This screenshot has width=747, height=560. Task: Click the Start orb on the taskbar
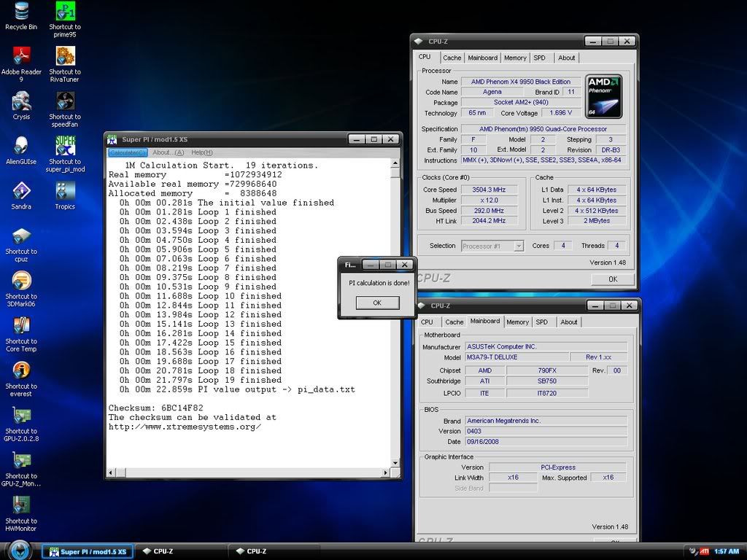pos(20,551)
